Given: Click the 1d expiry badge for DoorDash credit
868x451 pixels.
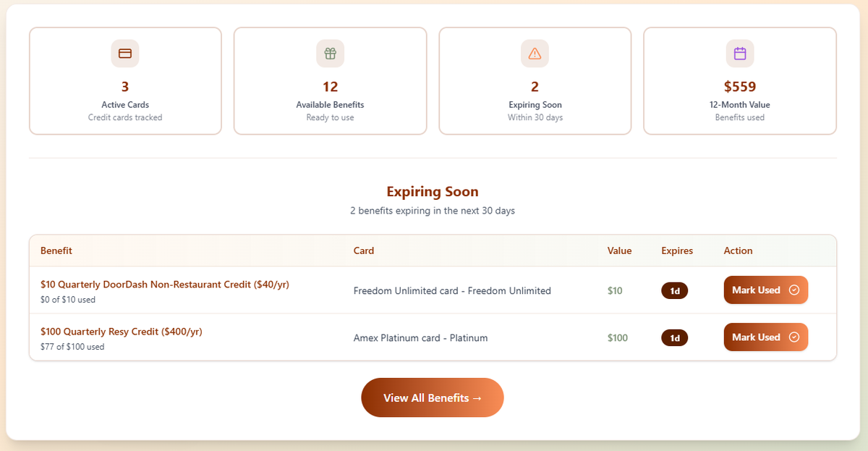Looking at the screenshot, I should coord(674,290).
